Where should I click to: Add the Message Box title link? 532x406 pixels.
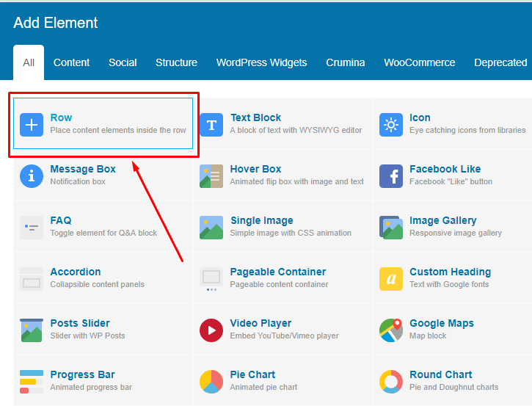[x=83, y=169]
